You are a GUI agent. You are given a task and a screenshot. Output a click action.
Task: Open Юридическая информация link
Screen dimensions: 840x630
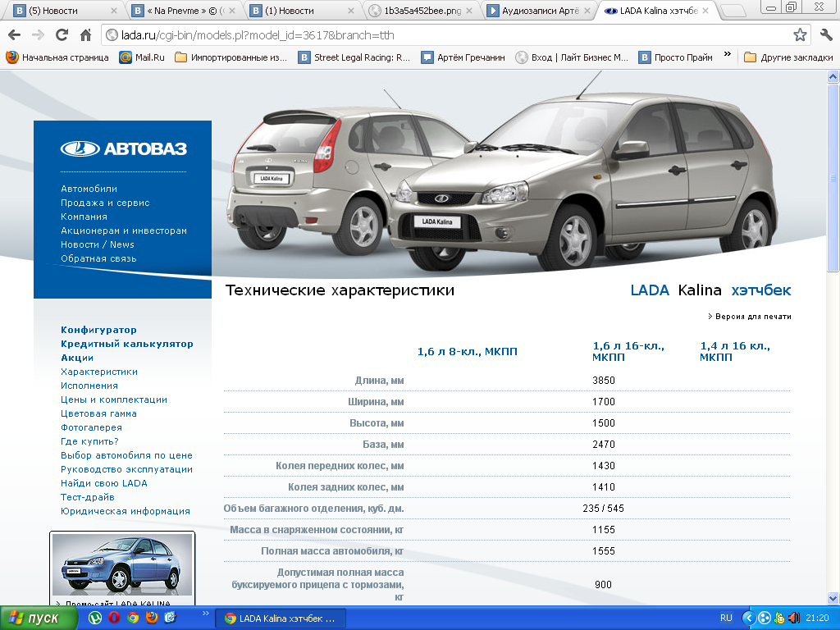[x=126, y=510]
